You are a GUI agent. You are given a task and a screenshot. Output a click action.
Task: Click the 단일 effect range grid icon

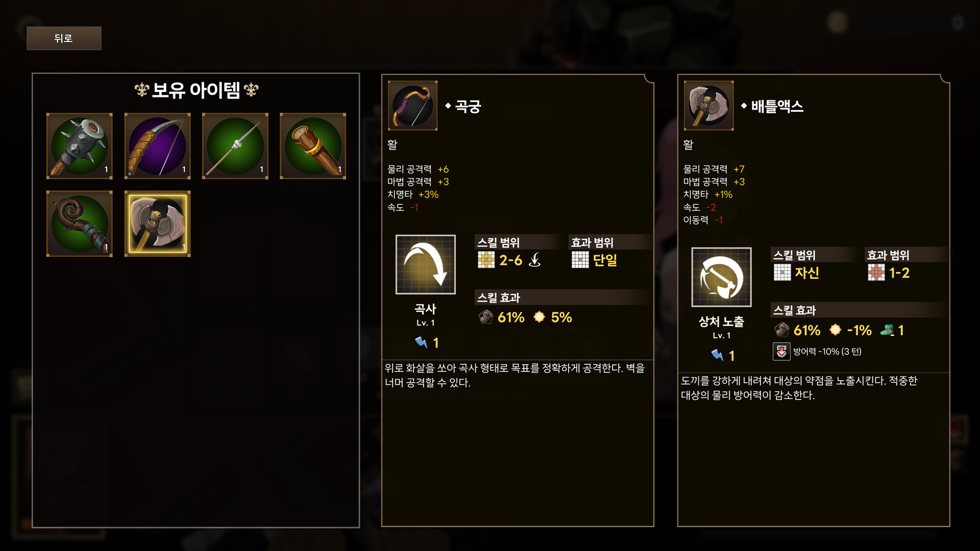[x=580, y=260]
